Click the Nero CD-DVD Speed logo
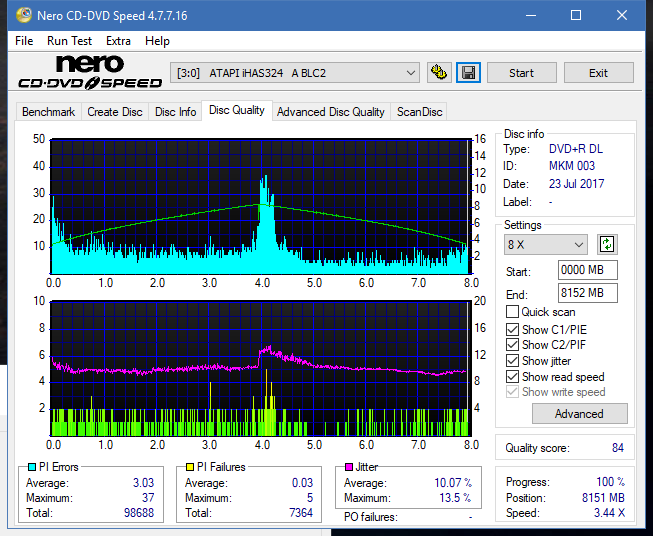 click(x=90, y=72)
